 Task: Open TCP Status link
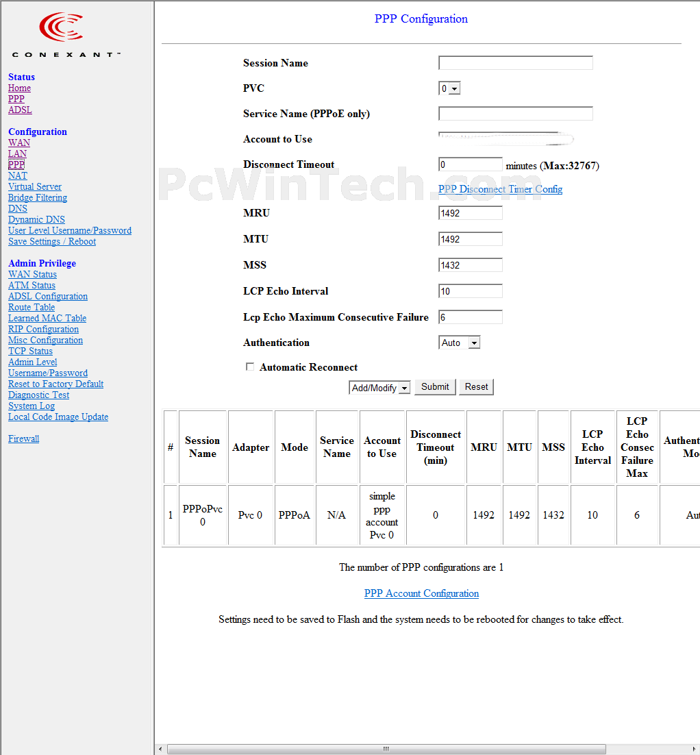click(30, 351)
